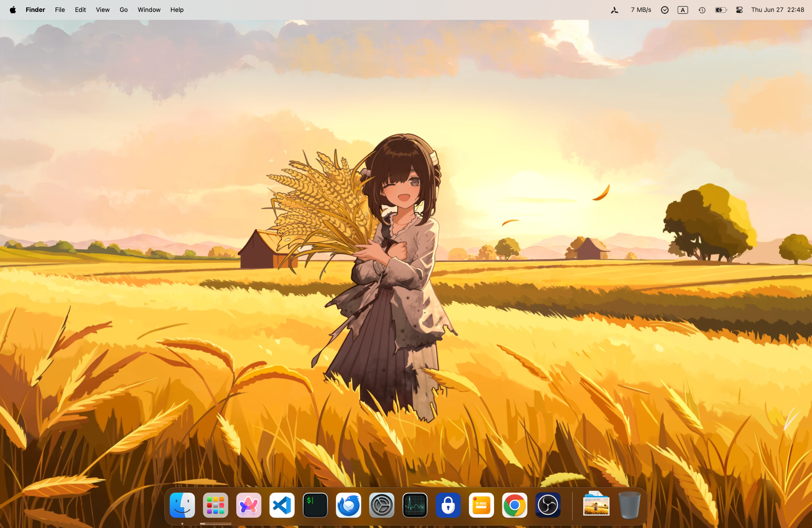Open the orange notes app
This screenshot has height=528, width=812.
click(x=481, y=505)
